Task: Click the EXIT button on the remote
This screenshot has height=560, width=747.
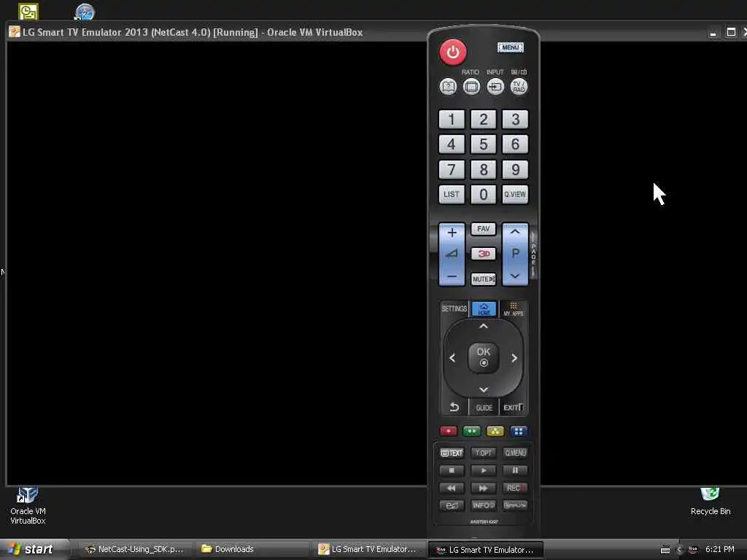Action: coord(513,408)
